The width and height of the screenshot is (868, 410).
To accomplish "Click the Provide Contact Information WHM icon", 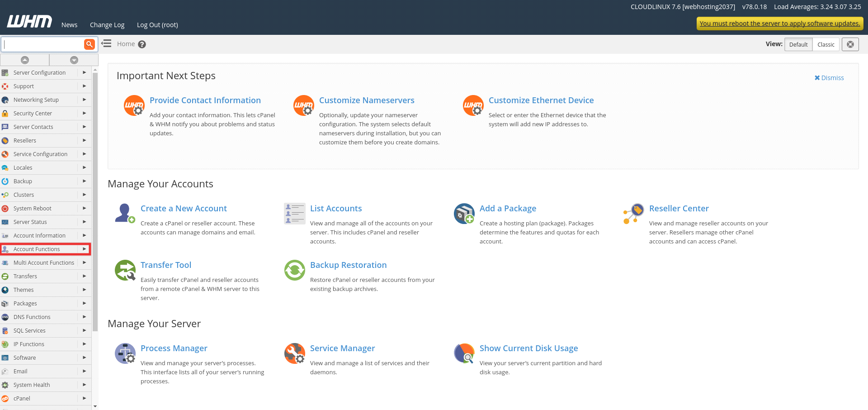I will 134,105.
